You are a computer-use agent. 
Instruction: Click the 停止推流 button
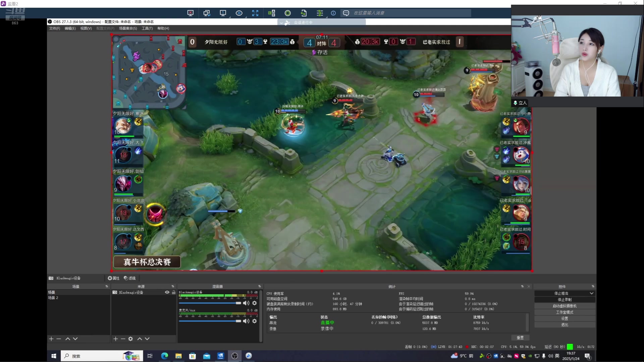point(561,294)
